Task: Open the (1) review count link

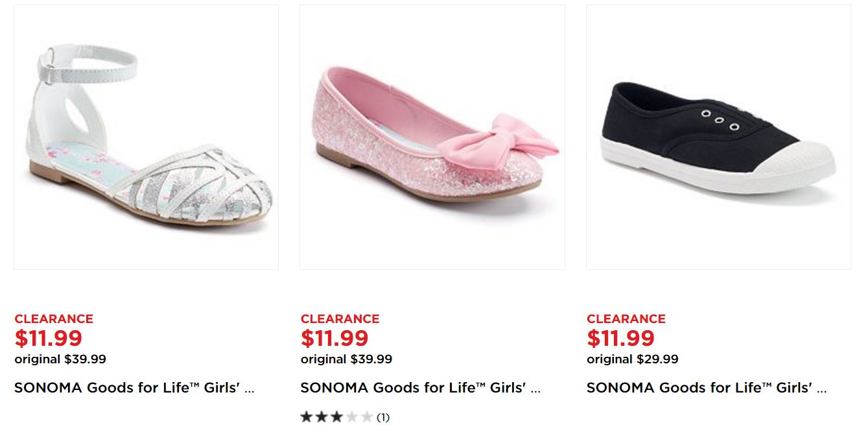Action: [x=383, y=417]
